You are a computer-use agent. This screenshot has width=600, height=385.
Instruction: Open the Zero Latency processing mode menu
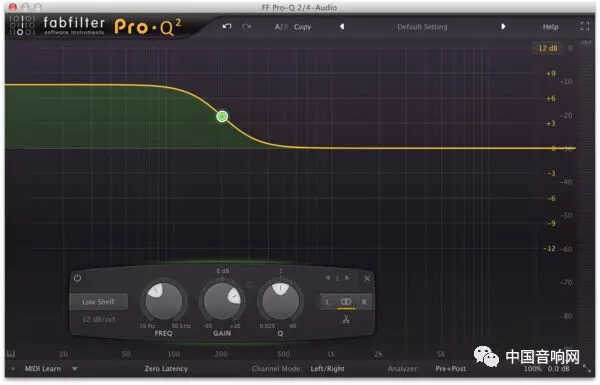(x=166, y=369)
